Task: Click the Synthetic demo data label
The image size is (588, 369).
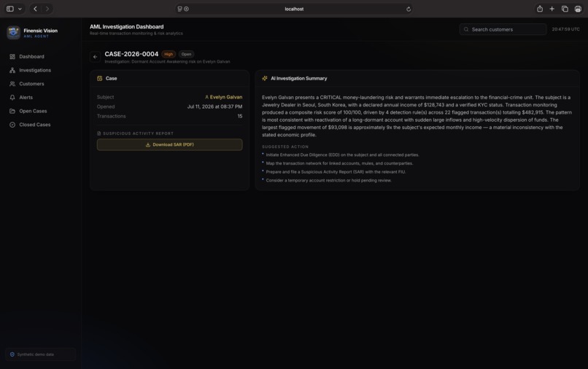Action: 35,354
